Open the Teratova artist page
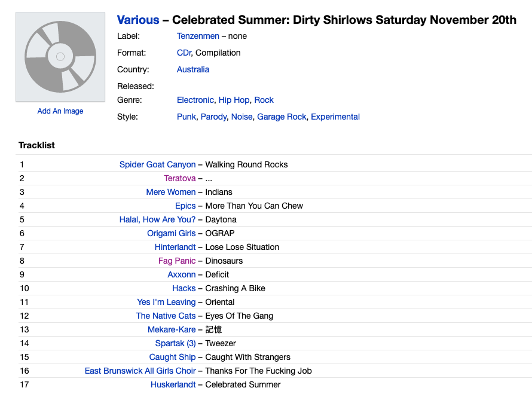This screenshot has width=532, height=397. point(179,178)
